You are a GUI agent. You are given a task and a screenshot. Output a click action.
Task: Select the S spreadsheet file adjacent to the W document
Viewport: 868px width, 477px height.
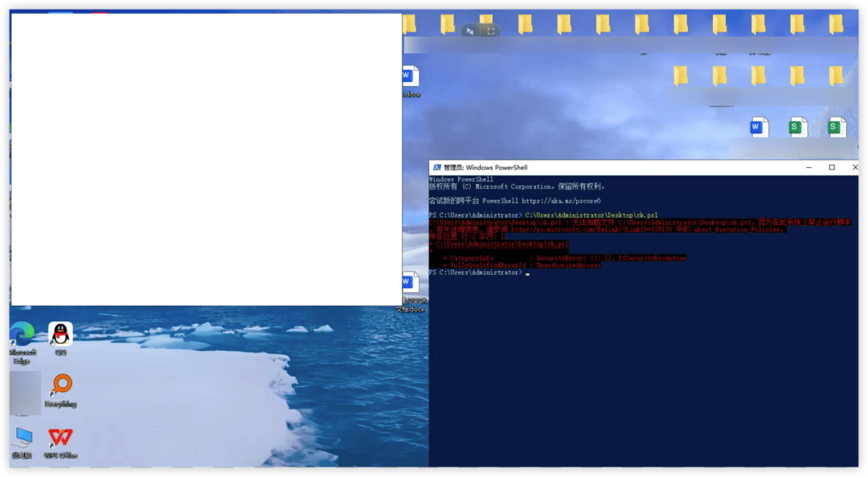[x=798, y=127]
